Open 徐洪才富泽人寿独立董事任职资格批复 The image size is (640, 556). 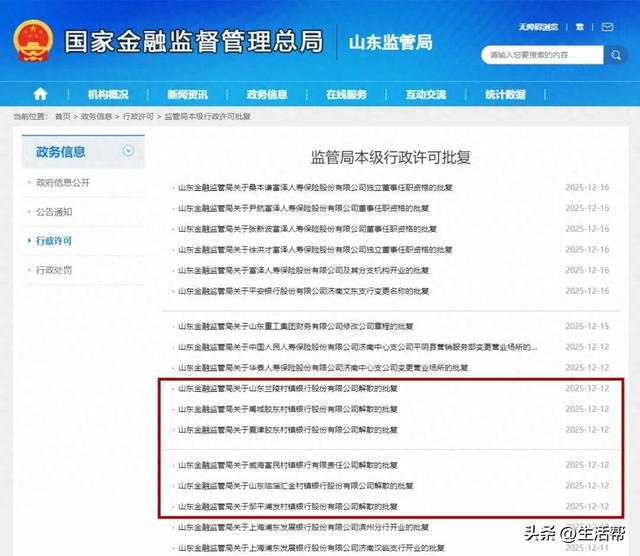315,249
